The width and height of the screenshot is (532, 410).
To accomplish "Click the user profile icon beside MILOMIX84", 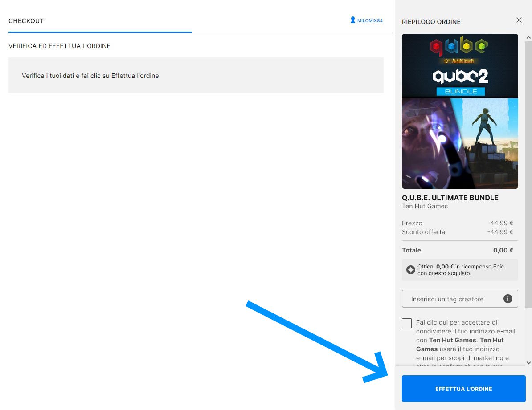I will [352, 20].
